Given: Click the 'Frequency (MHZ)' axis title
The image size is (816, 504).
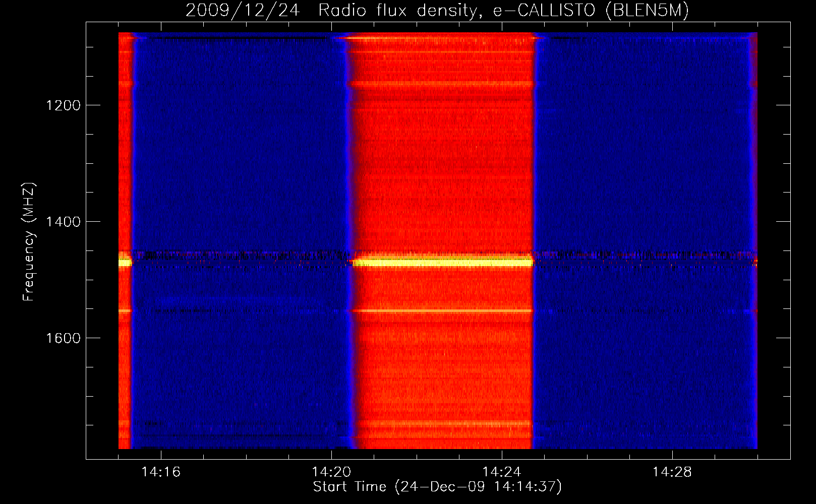Looking at the screenshot, I should click(29, 242).
